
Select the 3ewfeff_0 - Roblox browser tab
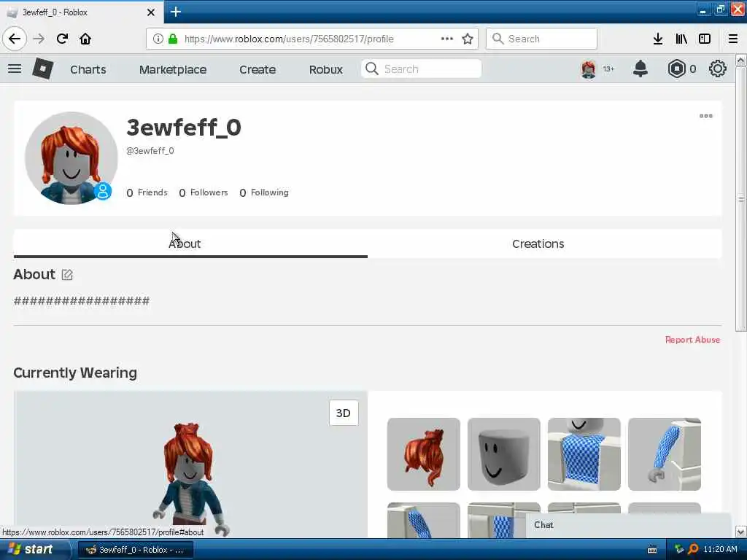[x=82, y=12]
